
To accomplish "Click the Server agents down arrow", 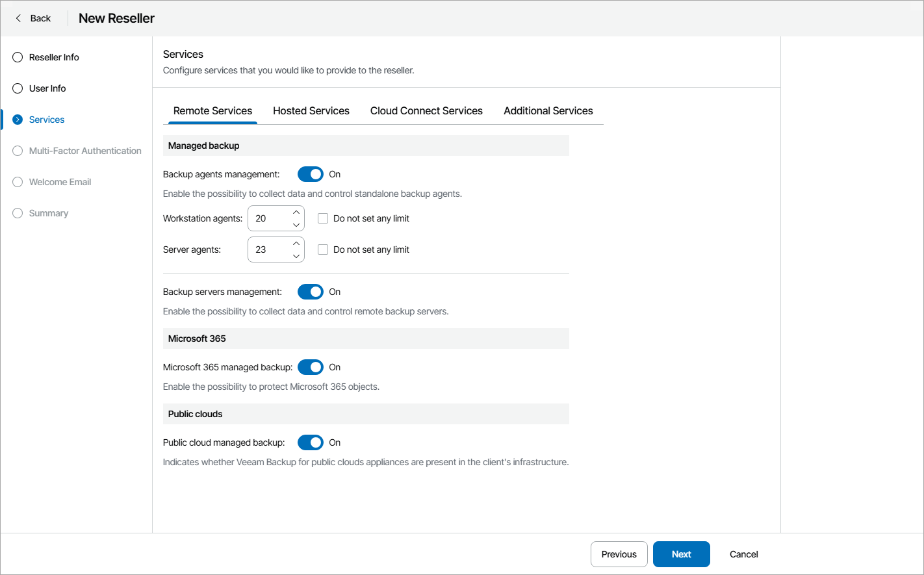I will point(296,255).
